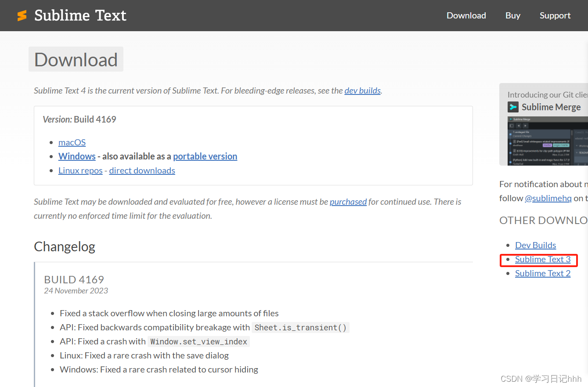This screenshot has width=588, height=387.
Task: Follow the purchased license link
Action: tap(348, 202)
